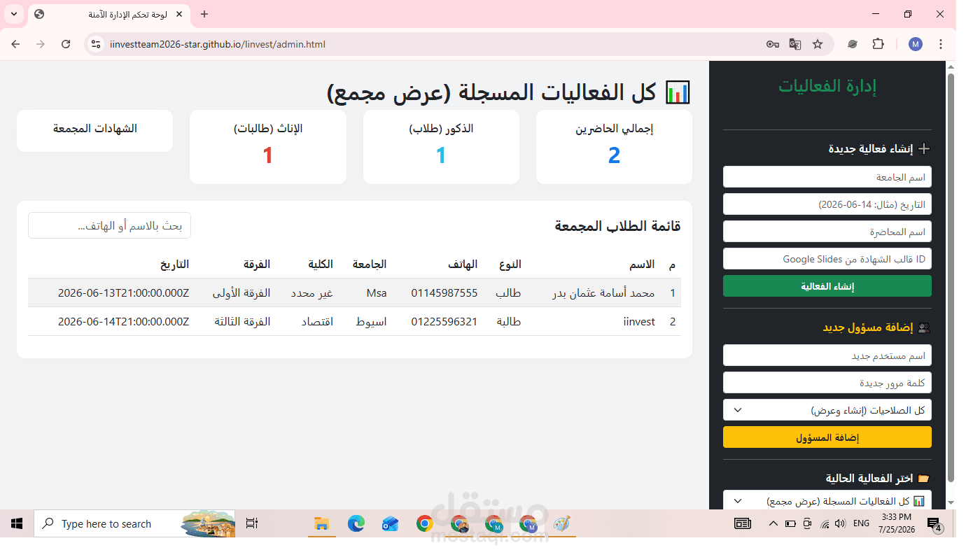Image resolution: width=980 pixels, height=557 pixels.
Task: Click the Google Slides certificate ID field
Action: (x=827, y=259)
